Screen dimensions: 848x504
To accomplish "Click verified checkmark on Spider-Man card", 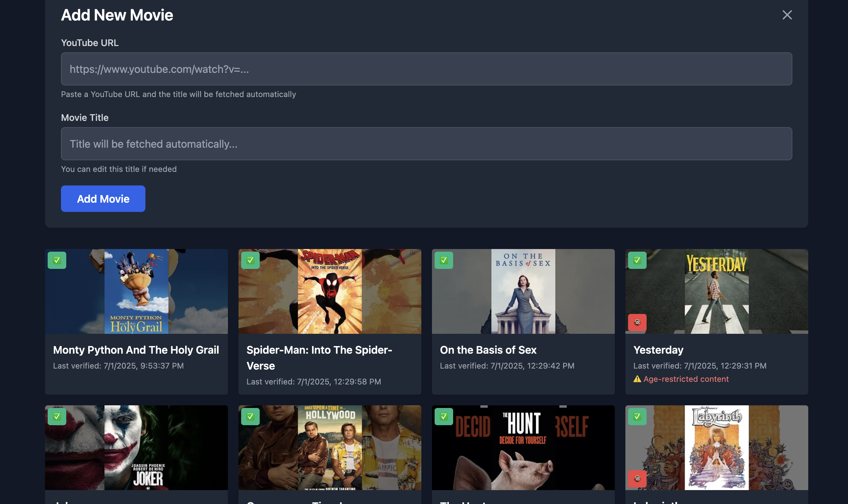I will [x=250, y=260].
